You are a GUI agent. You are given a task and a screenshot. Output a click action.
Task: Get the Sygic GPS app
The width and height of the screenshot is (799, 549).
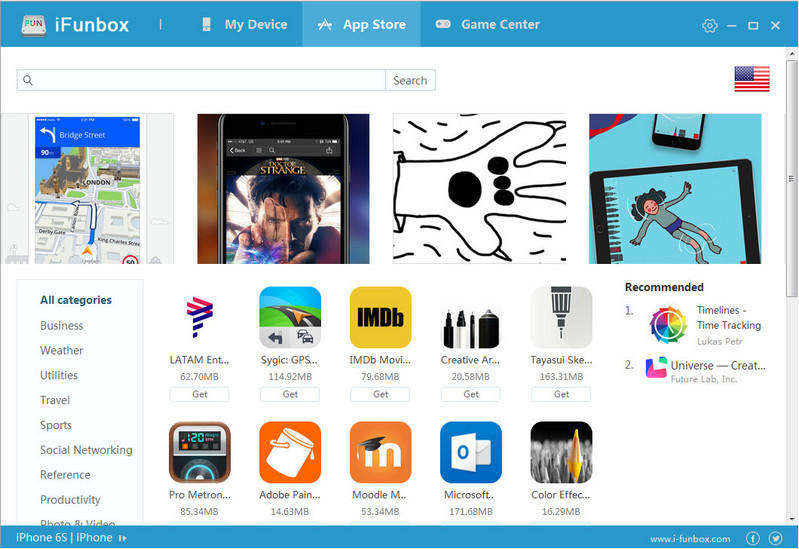coord(290,395)
